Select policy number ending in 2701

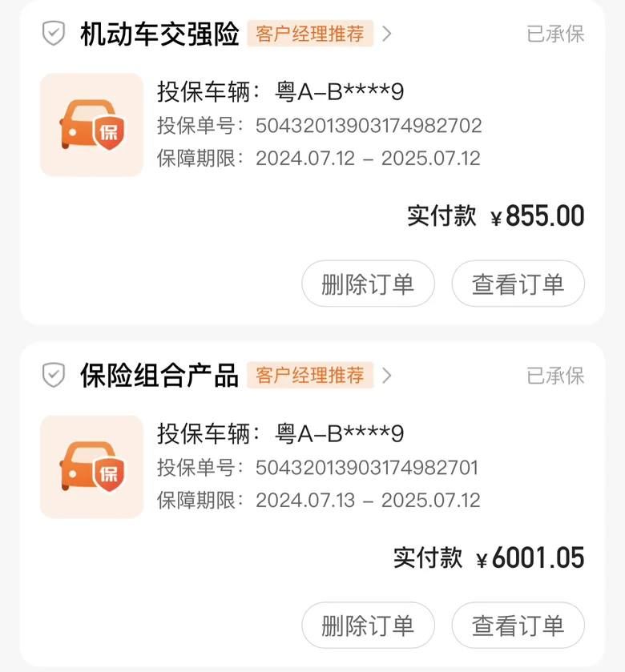click(x=367, y=467)
